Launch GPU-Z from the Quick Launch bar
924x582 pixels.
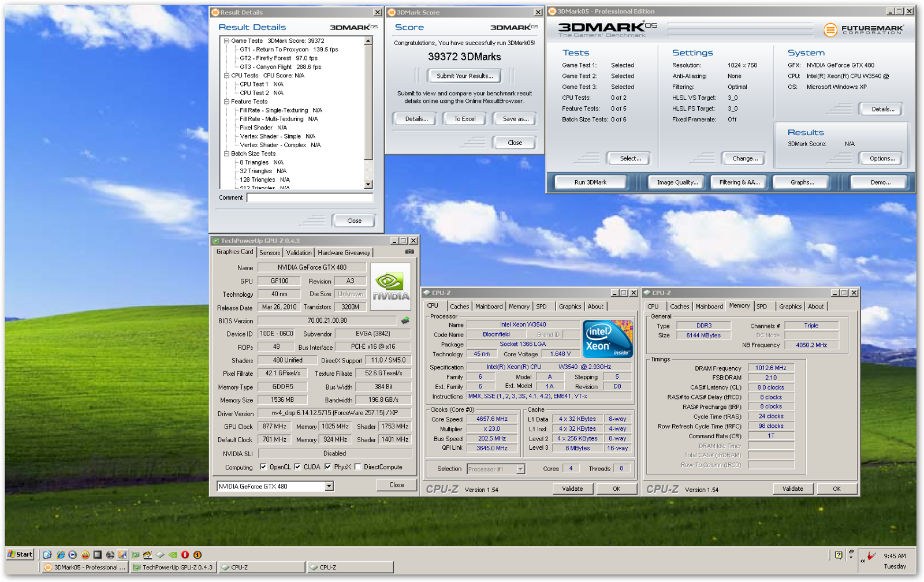(x=135, y=555)
